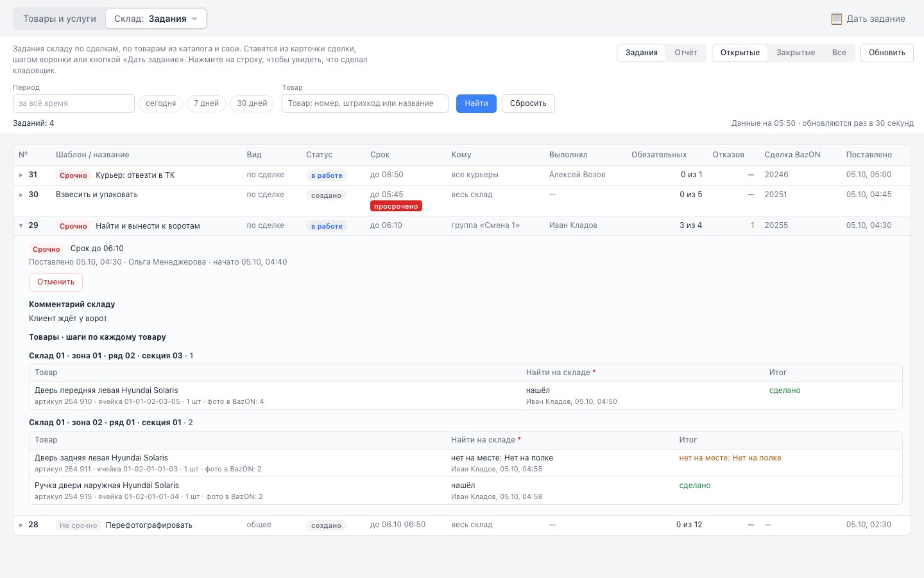
Task: Focus the product search field "Товар: номер, штрихкод"
Action: click(x=365, y=103)
